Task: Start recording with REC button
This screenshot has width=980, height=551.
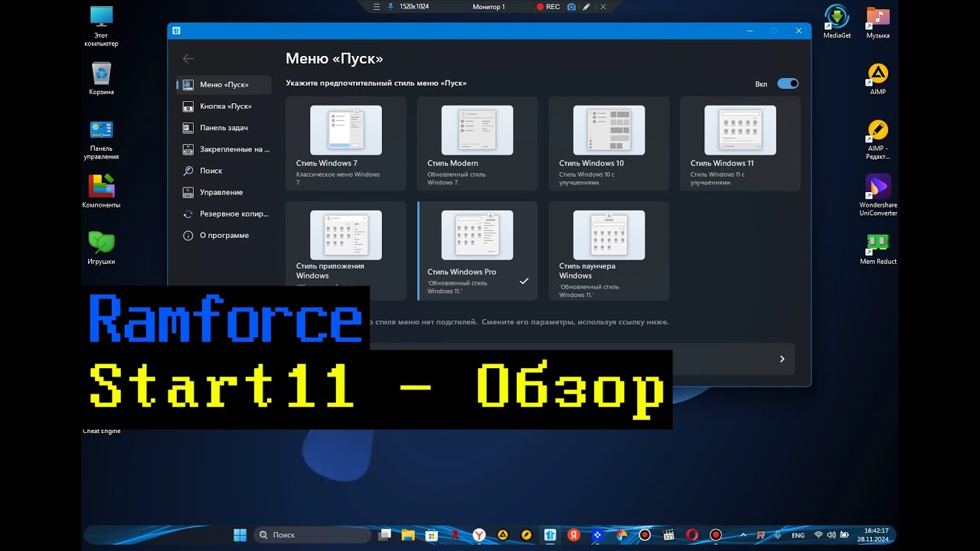Action: [x=548, y=6]
